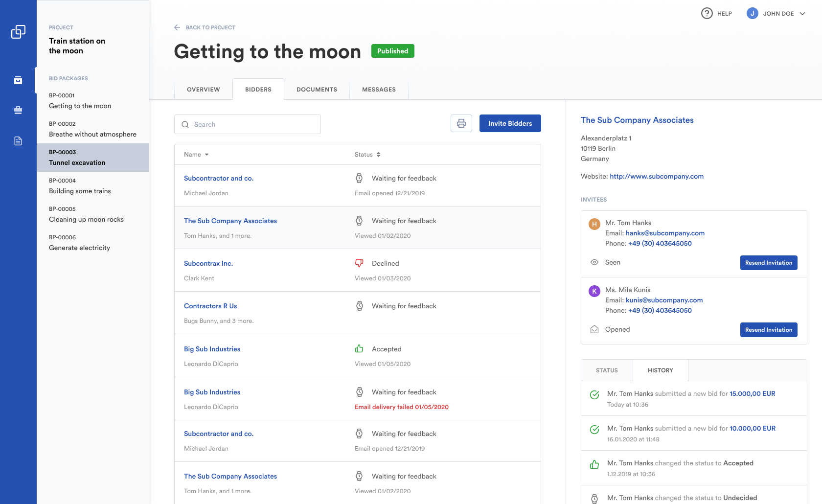
Task: Click the Help question mark icon
Action: (707, 13)
